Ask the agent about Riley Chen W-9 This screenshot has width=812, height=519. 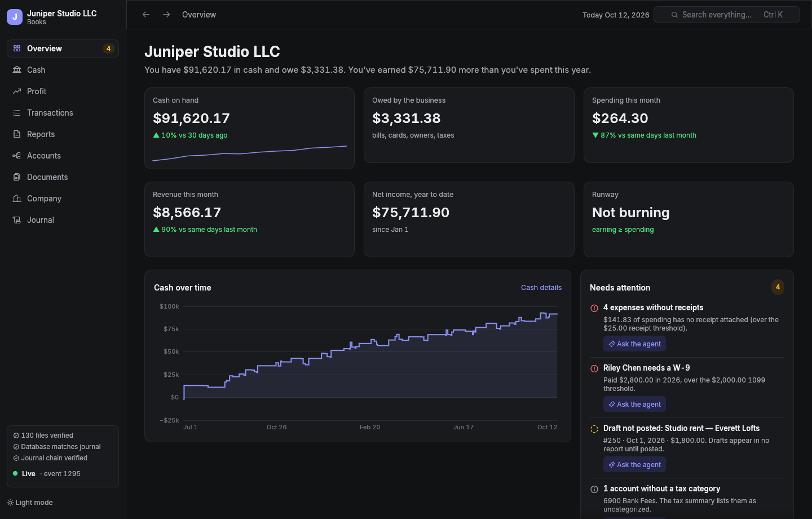634,404
